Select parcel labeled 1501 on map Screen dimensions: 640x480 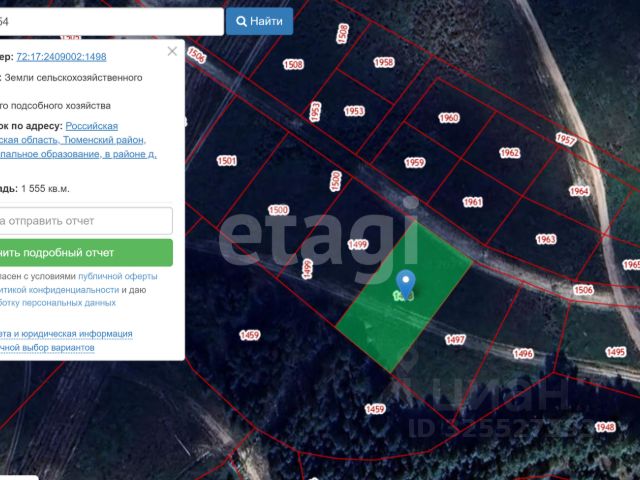227,160
